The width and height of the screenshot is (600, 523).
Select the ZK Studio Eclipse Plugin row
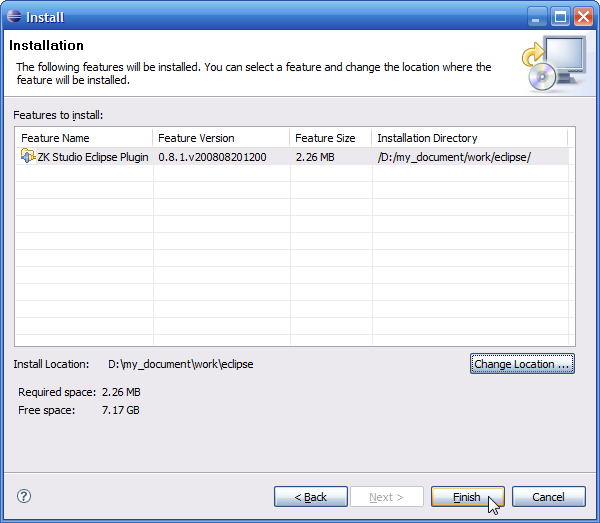(x=292, y=157)
